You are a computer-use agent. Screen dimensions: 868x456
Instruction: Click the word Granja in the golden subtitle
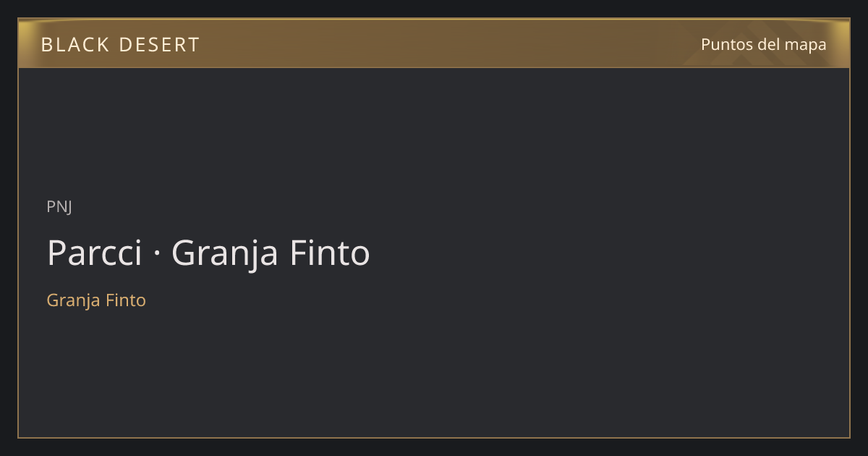[x=74, y=300]
